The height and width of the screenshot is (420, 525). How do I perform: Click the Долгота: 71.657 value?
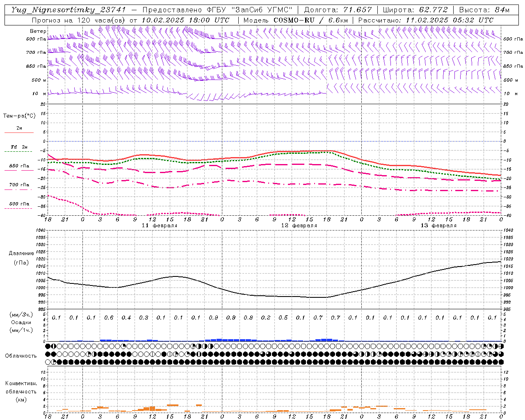click(x=338, y=10)
